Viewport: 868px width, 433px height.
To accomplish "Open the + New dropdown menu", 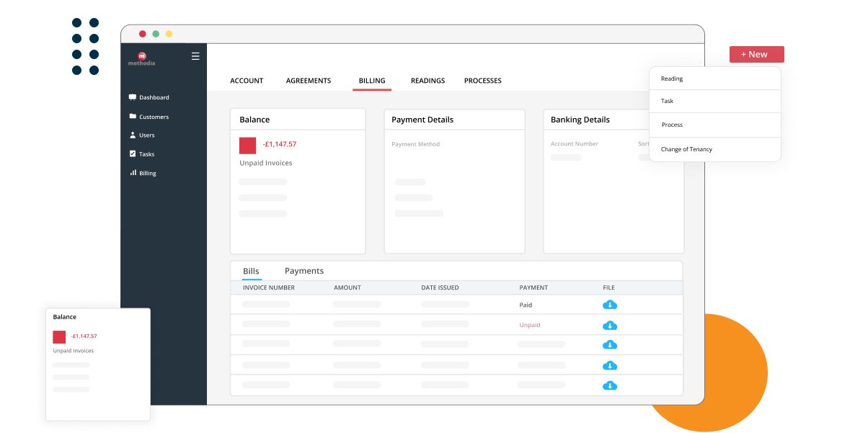I will [x=756, y=54].
